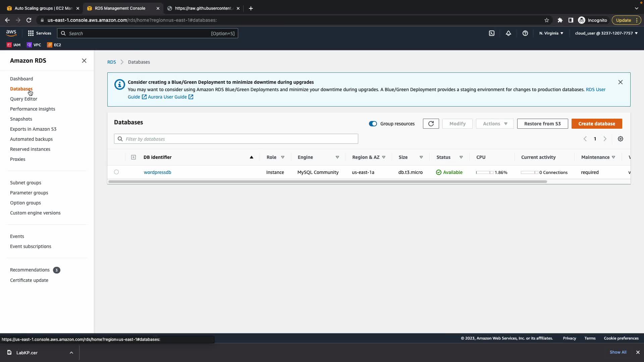Click the Create database button
The height and width of the screenshot is (362, 644).
pos(597,124)
